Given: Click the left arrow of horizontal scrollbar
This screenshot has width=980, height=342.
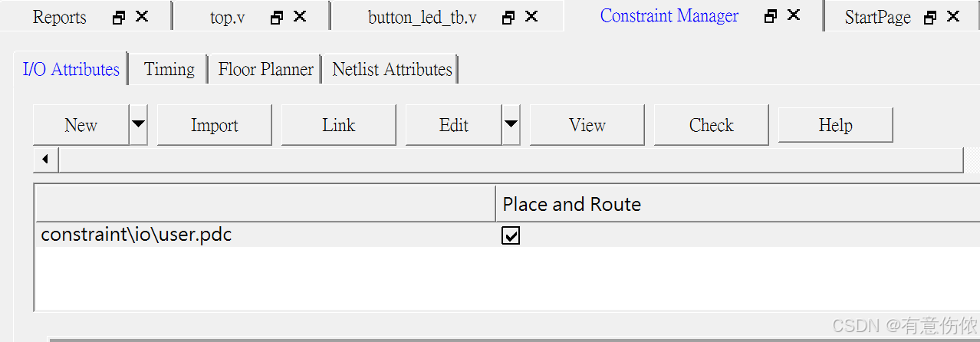Looking at the screenshot, I should click(x=45, y=159).
